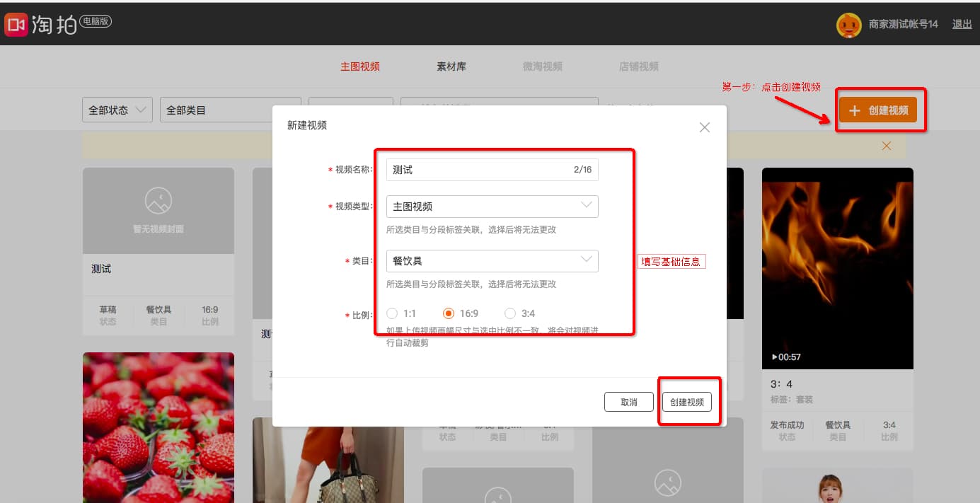Play the 00:57 flame video
This screenshot has width=980, height=503.
pos(775,357)
